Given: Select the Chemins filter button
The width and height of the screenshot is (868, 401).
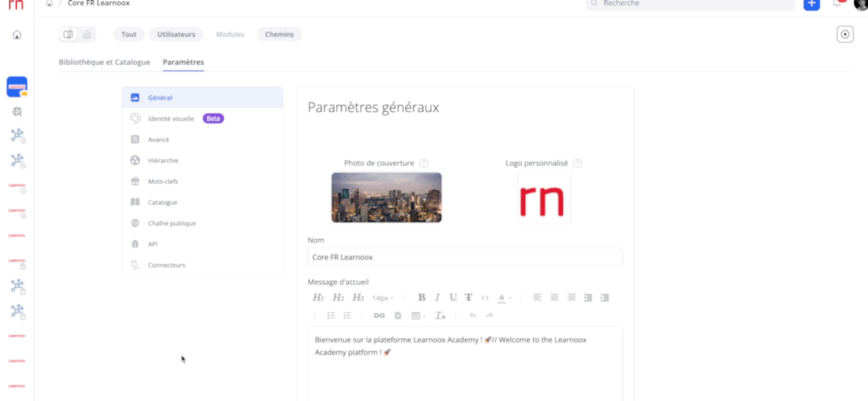Looking at the screenshot, I should coord(279,34).
